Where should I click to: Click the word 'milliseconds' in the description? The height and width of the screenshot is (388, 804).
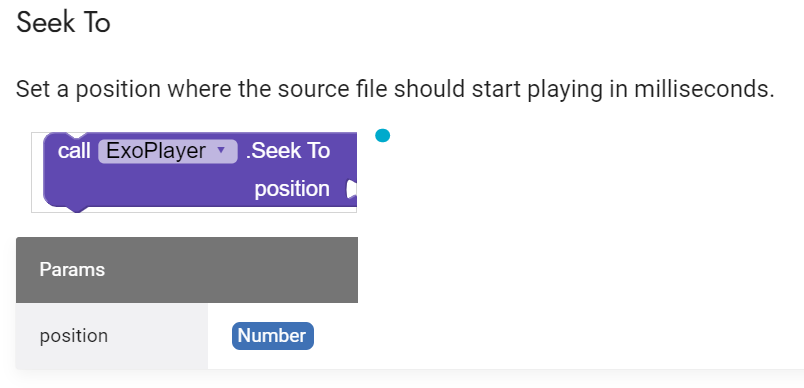click(704, 89)
